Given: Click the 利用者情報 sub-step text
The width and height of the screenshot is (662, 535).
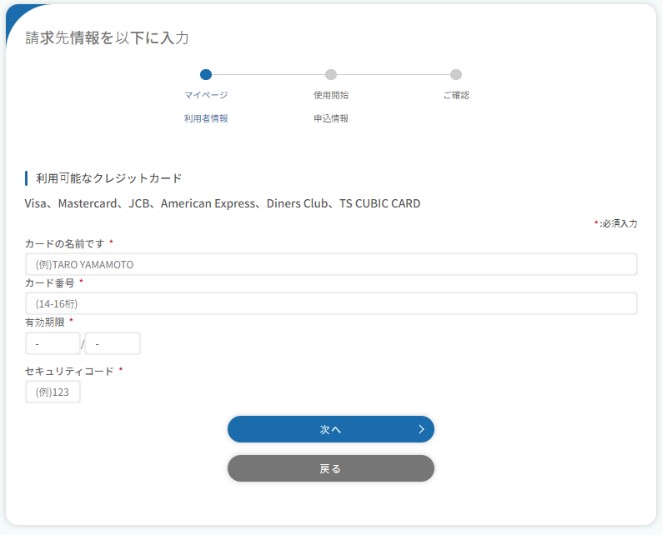Looking at the screenshot, I should click(206, 118).
